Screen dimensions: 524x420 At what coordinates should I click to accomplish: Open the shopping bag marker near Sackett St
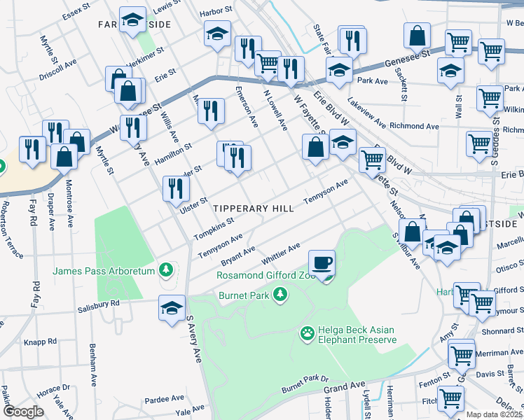coord(418,35)
